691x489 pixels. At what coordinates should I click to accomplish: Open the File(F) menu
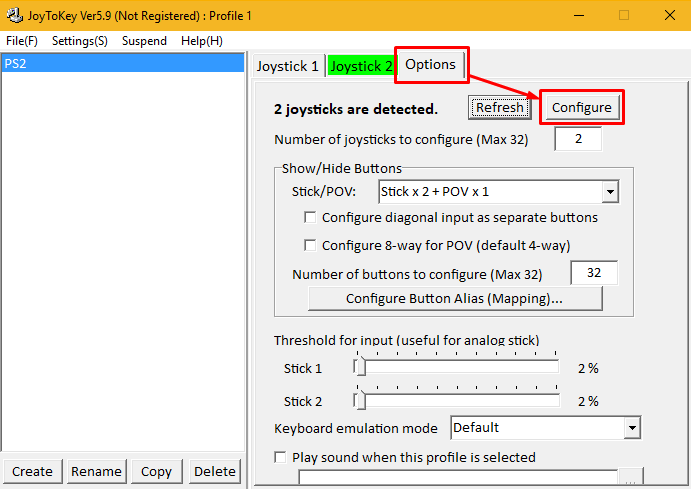[x=22, y=41]
